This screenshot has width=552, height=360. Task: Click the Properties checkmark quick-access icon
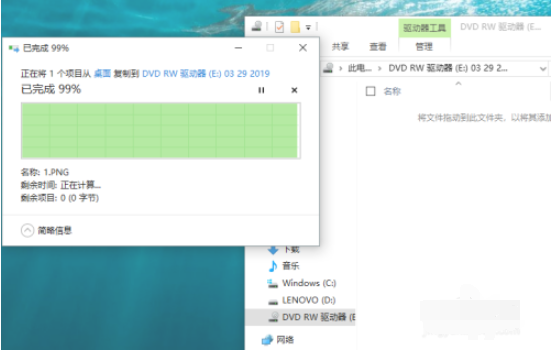(280, 27)
